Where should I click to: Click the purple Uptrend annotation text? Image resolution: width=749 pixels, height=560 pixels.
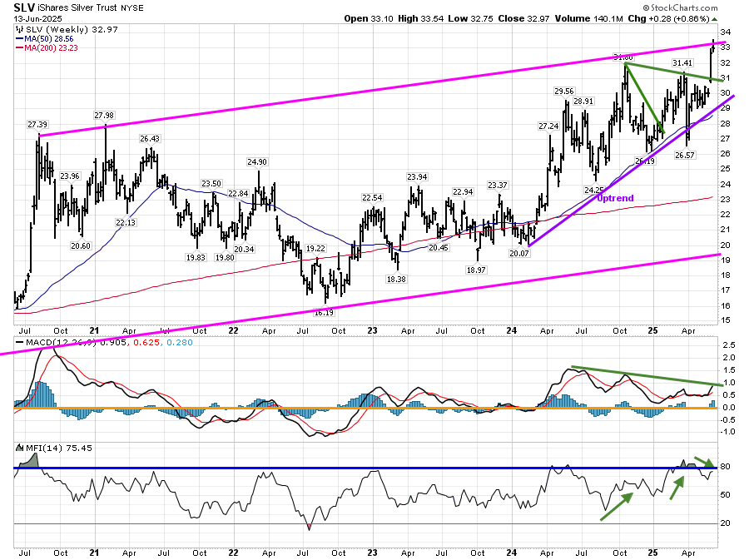pyautogui.click(x=615, y=198)
